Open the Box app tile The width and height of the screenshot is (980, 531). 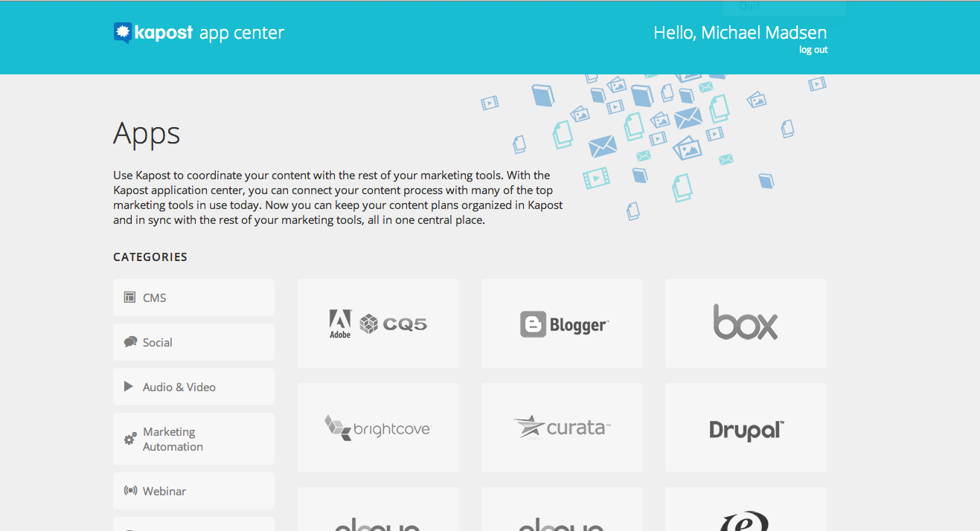(746, 324)
